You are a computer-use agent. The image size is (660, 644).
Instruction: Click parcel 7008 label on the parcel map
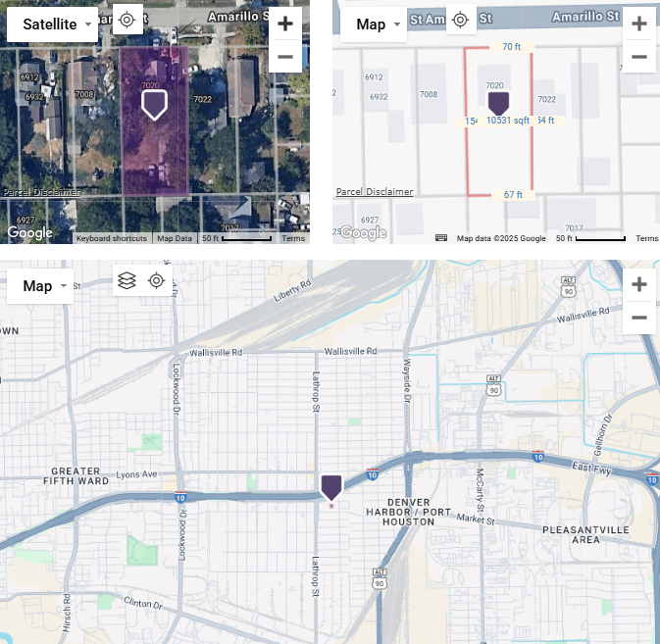tap(429, 94)
